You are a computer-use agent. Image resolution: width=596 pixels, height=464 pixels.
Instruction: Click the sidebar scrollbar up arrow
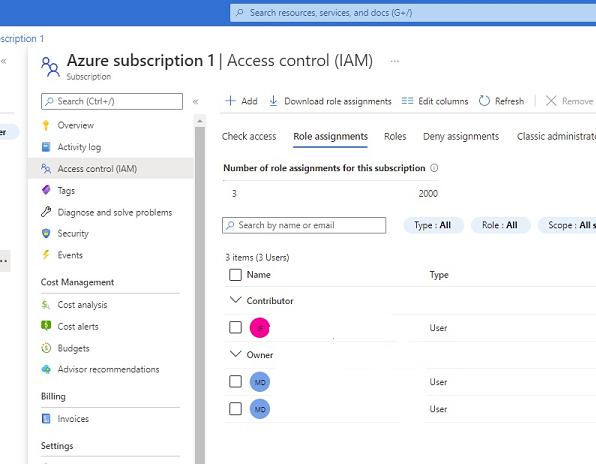pyautogui.click(x=200, y=121)
